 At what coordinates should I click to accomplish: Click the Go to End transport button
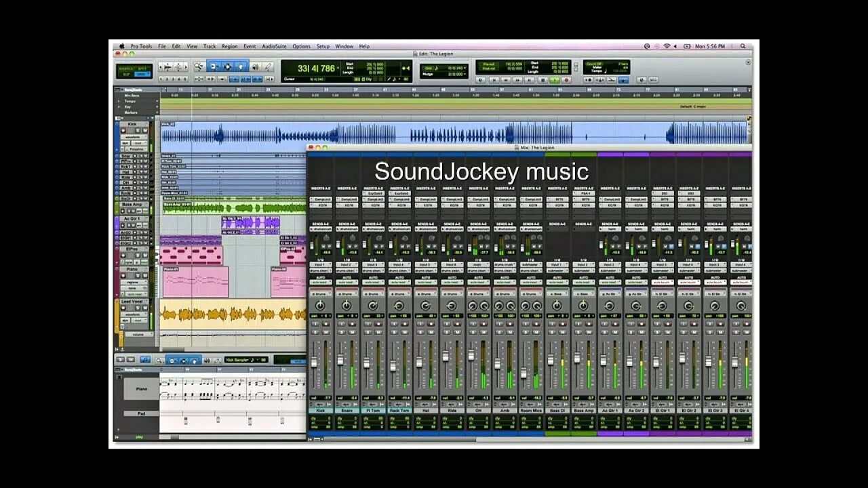528,79
